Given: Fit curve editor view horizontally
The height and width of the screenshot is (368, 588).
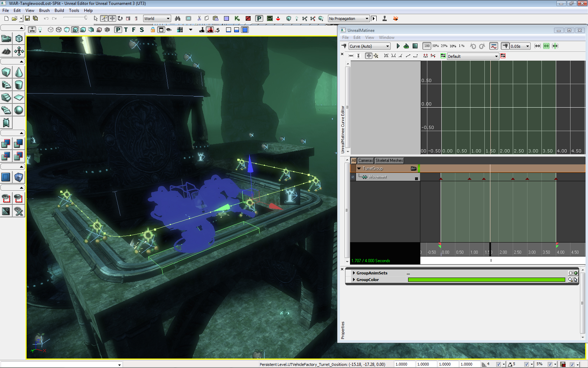Looking at the screenshot, I should pyautogui.click(x=351, y=56).
